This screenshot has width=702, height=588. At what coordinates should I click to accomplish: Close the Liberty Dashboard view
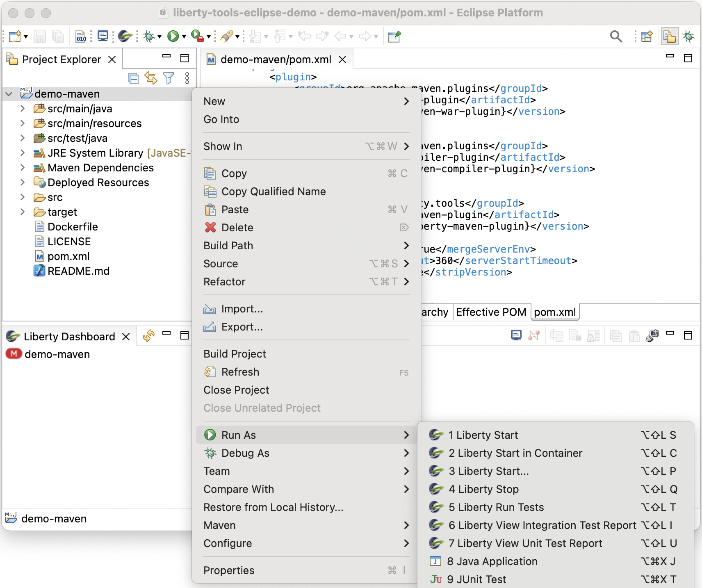pyautogui.click(x=126, y=337)
